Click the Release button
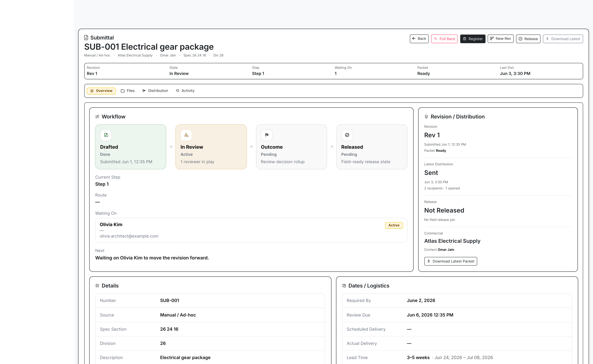The image size is (593, 364). click(x=528, y=39)
